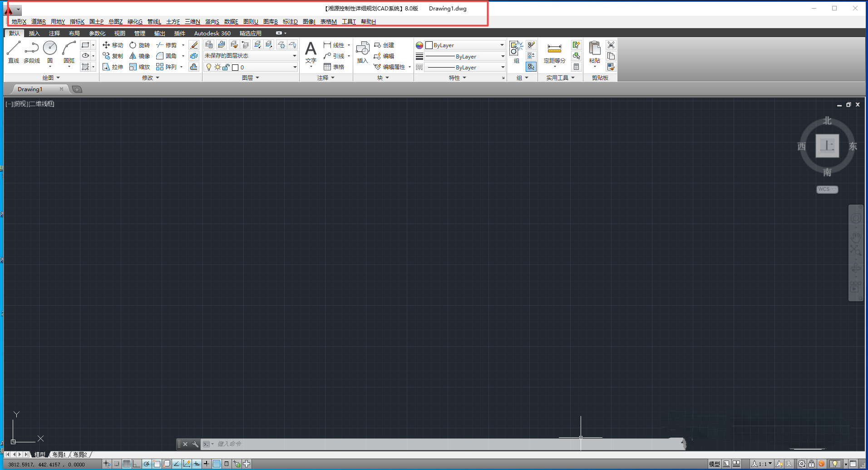Expand the 绘图 panel flyout

pos(51,78)
